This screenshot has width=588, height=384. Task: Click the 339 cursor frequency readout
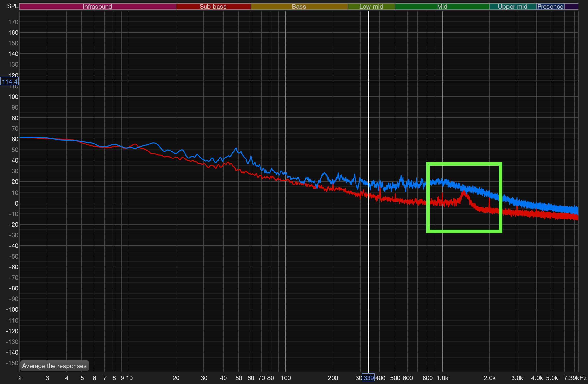368,377
